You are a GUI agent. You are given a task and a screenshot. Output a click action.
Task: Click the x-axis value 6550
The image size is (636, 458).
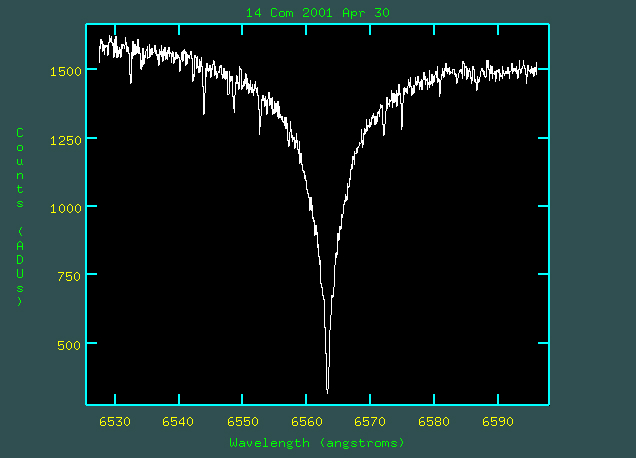pos(243,422)
